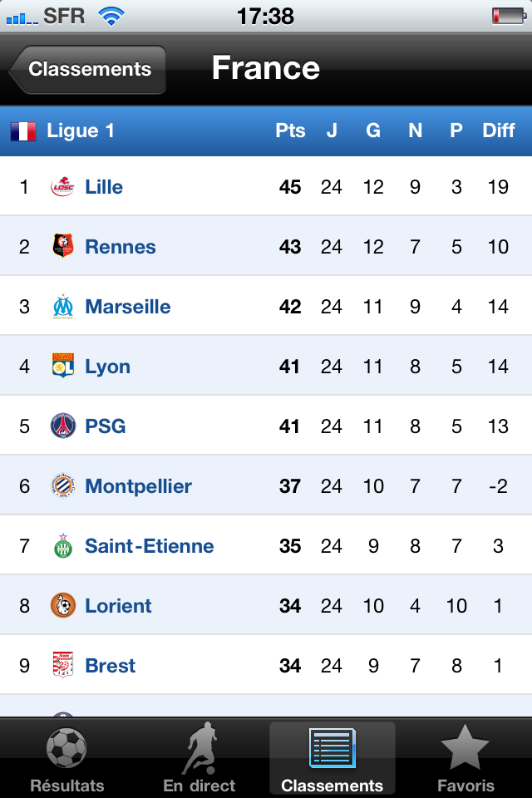This screenshot has width=532, height=798.
Task: Tap the PSG club emblem
Action: [x=63, y=426]
